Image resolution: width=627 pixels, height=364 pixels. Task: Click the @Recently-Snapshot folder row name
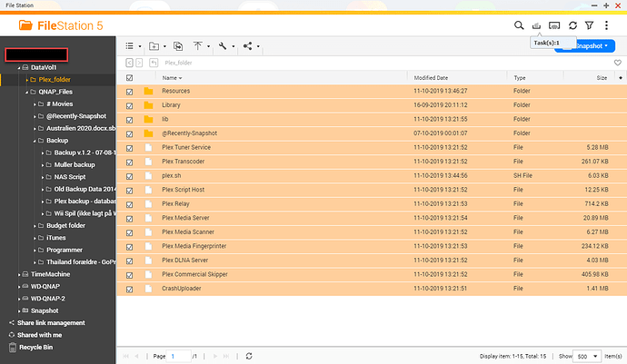coord(190,133)
